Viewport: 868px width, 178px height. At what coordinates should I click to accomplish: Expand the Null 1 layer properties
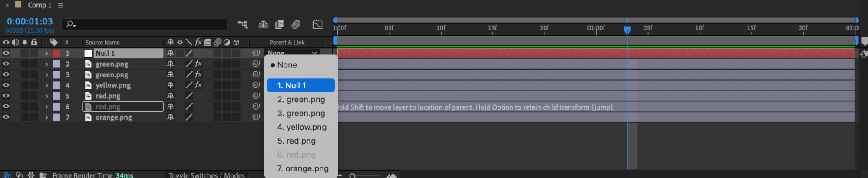click(46, 53)
